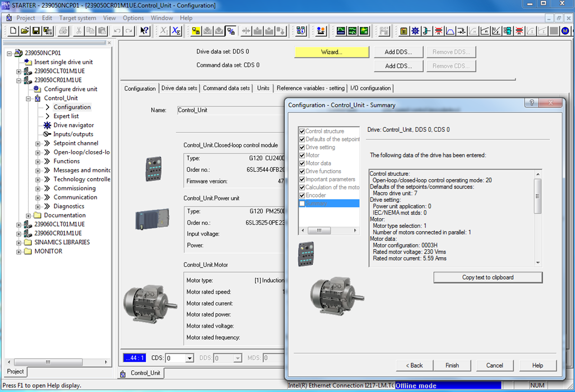Open the CDS dropdown at bottom
This screenshot has height=392, width=575.
(189, 358)
